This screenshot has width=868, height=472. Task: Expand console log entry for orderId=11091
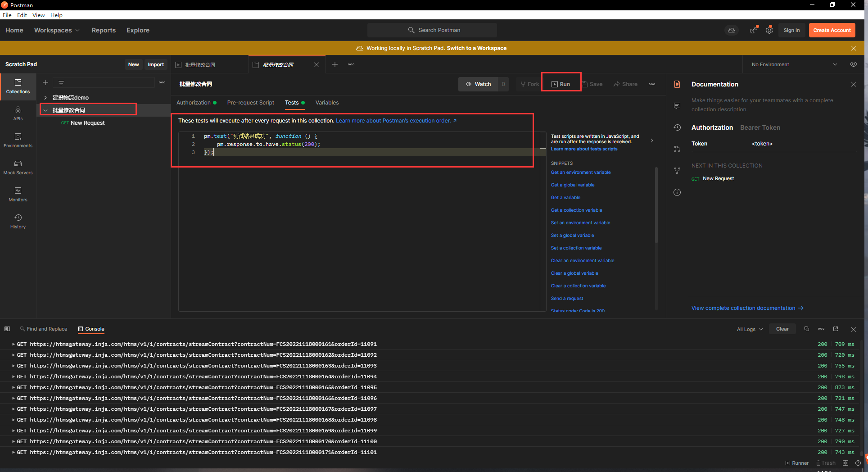point(14,344)
